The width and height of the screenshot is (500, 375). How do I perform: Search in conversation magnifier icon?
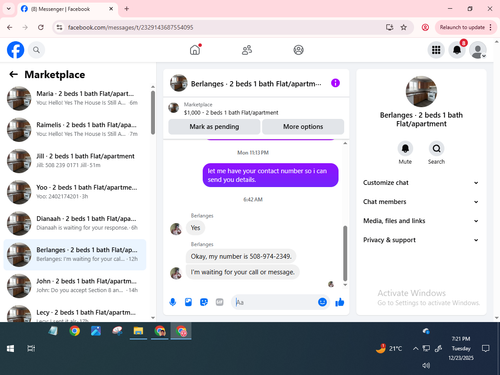point(436,148)
